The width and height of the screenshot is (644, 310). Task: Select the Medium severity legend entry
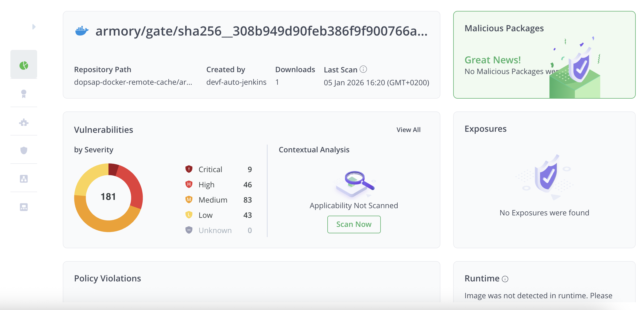coord(213,200)
